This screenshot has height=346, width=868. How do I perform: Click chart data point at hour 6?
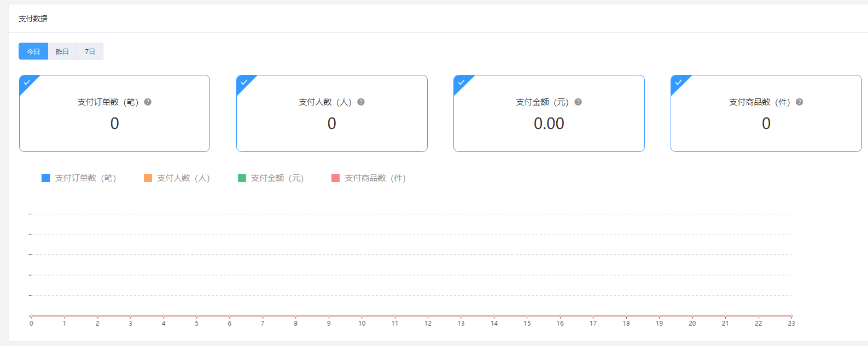tap(230, 316)
